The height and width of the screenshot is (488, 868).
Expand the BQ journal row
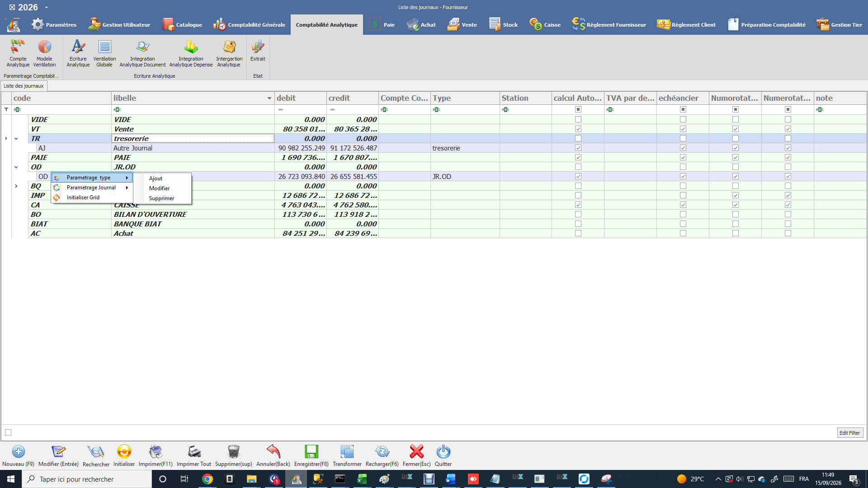point(16,186)
